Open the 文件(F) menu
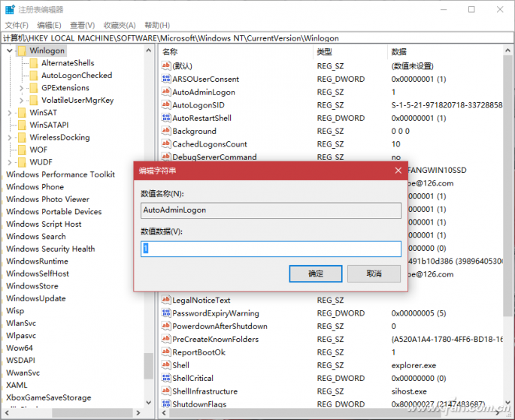The image size is (515, 420). click(x=17, y=26)
